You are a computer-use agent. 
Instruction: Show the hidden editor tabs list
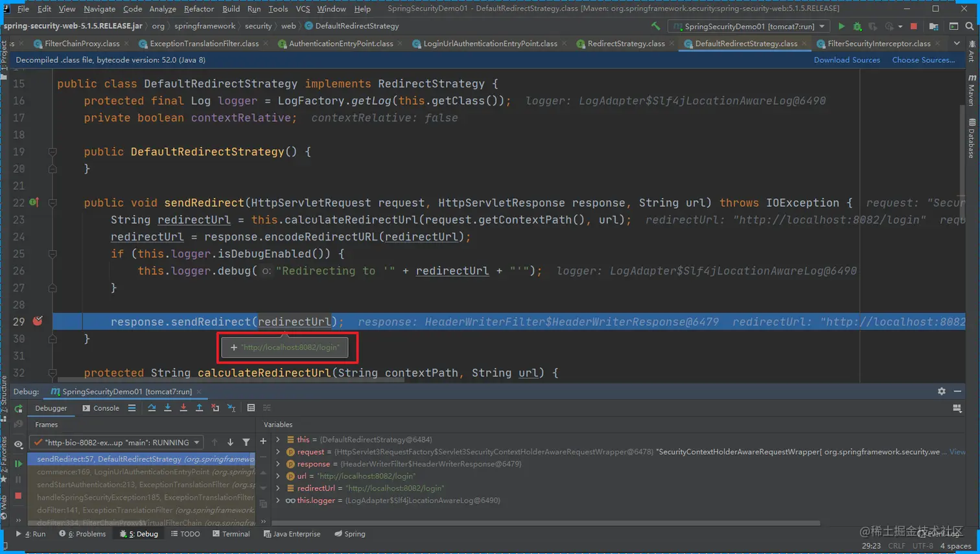pyautogui.click(x=957, y=43)
